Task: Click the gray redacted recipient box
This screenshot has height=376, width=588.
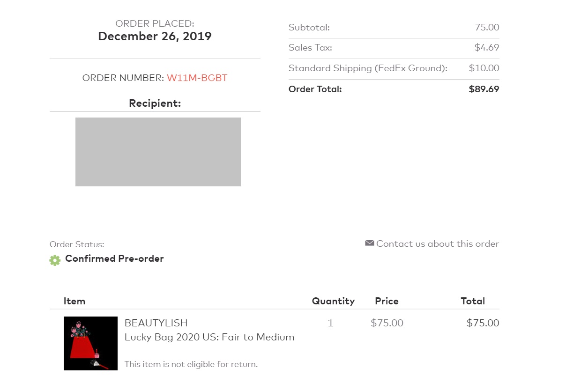Action: [158, 152]
